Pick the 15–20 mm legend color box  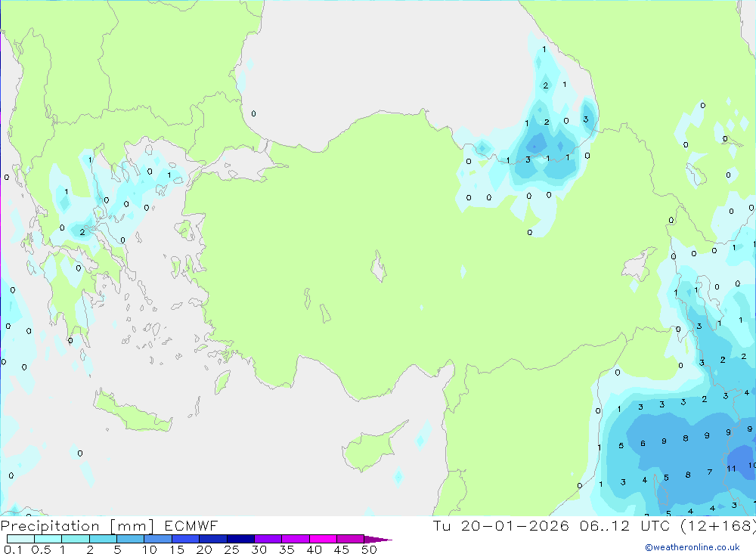186,539
